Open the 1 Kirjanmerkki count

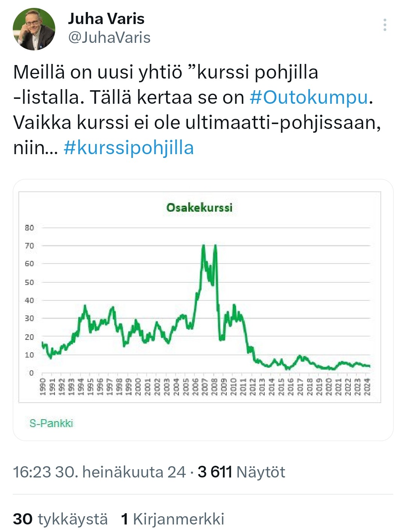[x=173, y=519]
